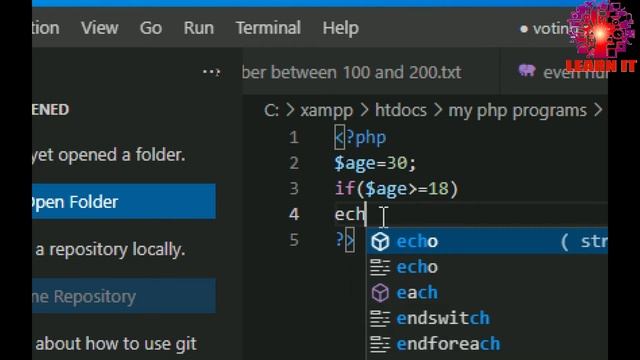Viewport: 640px width, 360px height.
Task: Click the PHP elephant file icon in tab
Action: [x=527, y=71]
